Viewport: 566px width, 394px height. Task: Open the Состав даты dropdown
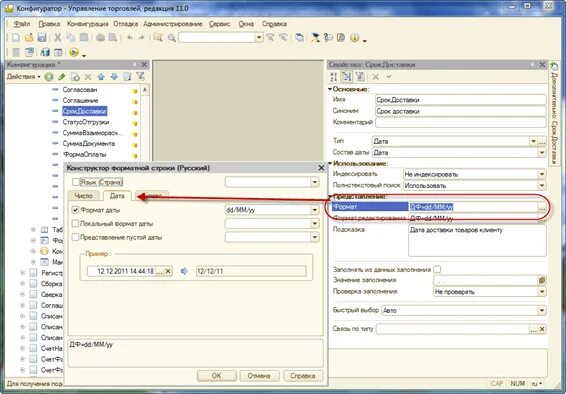tap(542, 153)
